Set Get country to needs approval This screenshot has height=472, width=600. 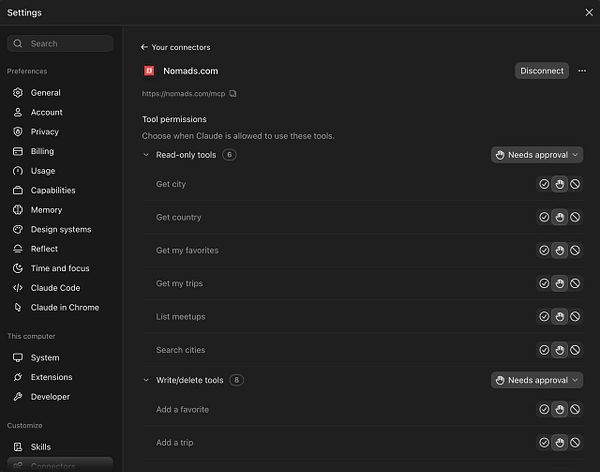pyautogui.click(x=559, y=217)
